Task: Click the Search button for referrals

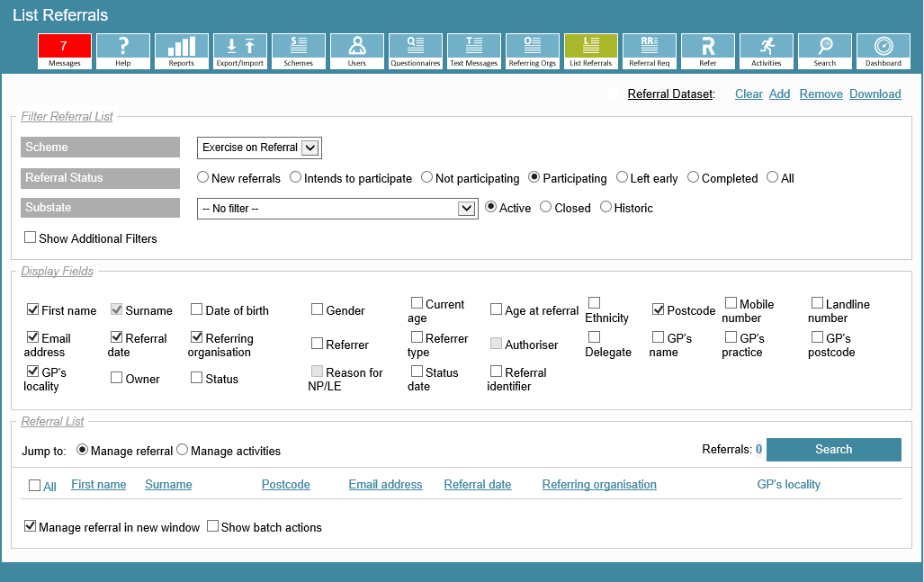Action: [834, 450]
